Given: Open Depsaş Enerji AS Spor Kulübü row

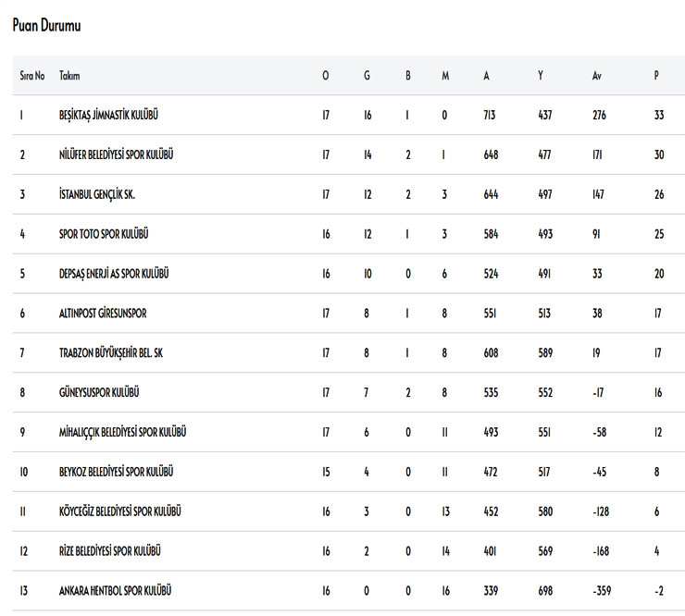Looking at the screenshot, I should [114, 274].
